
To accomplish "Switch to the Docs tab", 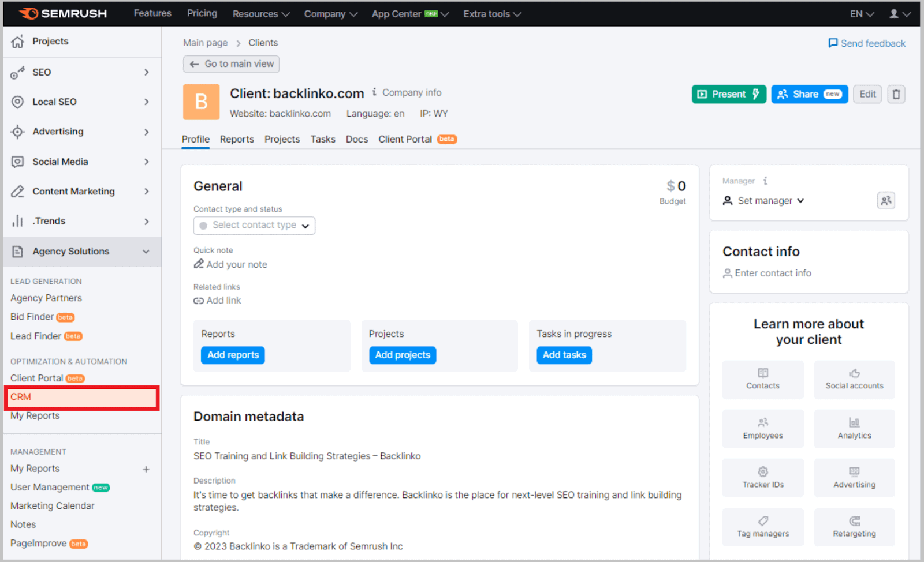I will pos(357,139).
